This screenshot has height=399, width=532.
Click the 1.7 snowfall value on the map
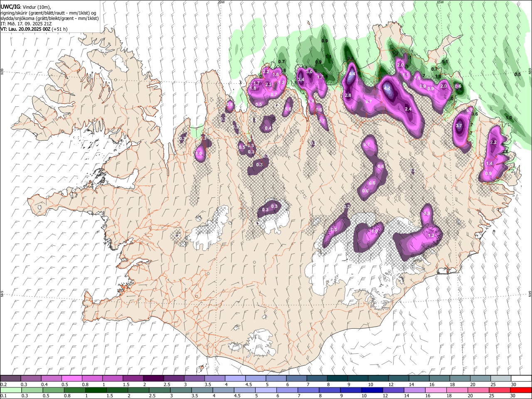[x=256, y=83]
